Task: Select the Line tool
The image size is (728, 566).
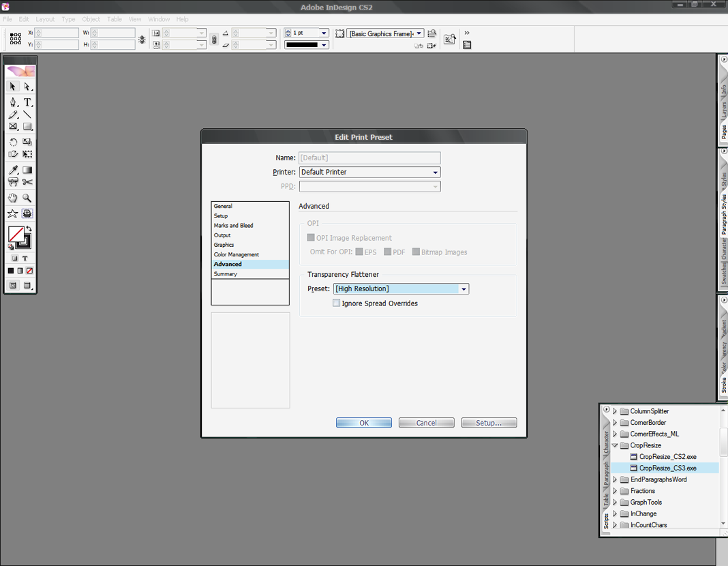Action: click(27, 115)
